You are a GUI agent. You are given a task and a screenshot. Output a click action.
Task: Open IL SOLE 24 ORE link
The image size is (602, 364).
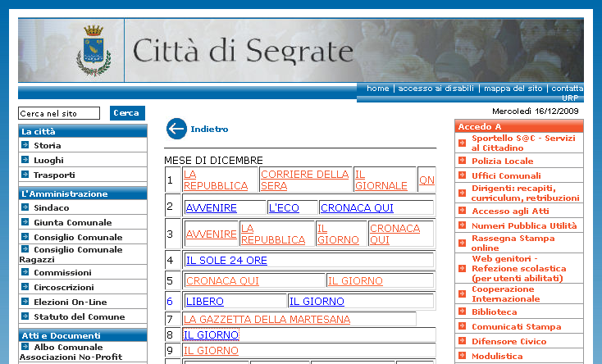click(x=226, y=261)
